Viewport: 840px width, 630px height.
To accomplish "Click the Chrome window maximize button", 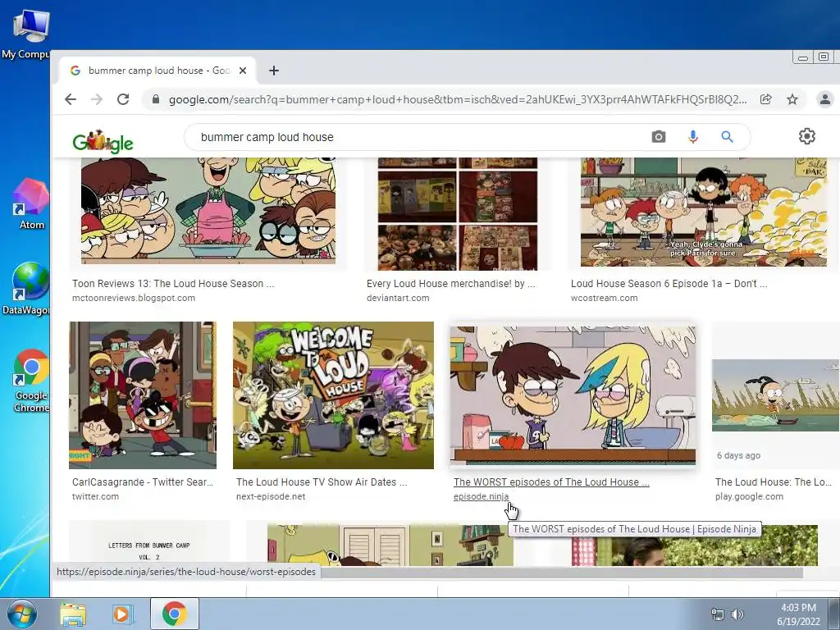I will (x=824, y=57).
